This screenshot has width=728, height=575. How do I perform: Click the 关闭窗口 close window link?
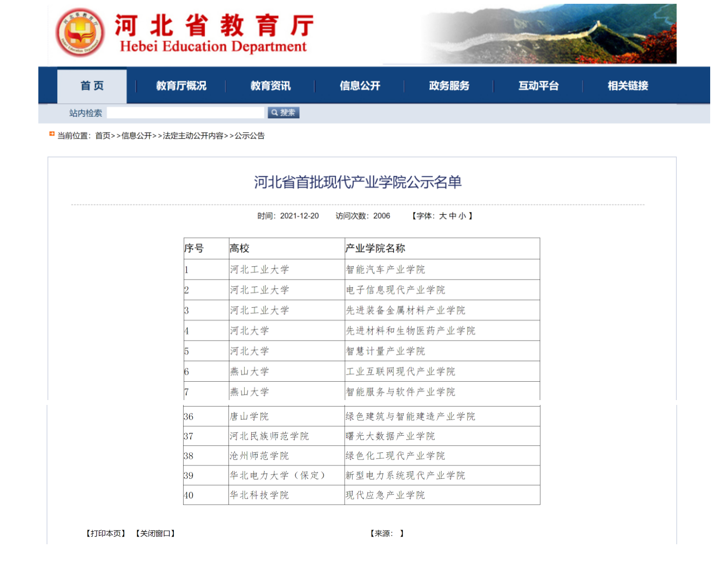[156, 533]
